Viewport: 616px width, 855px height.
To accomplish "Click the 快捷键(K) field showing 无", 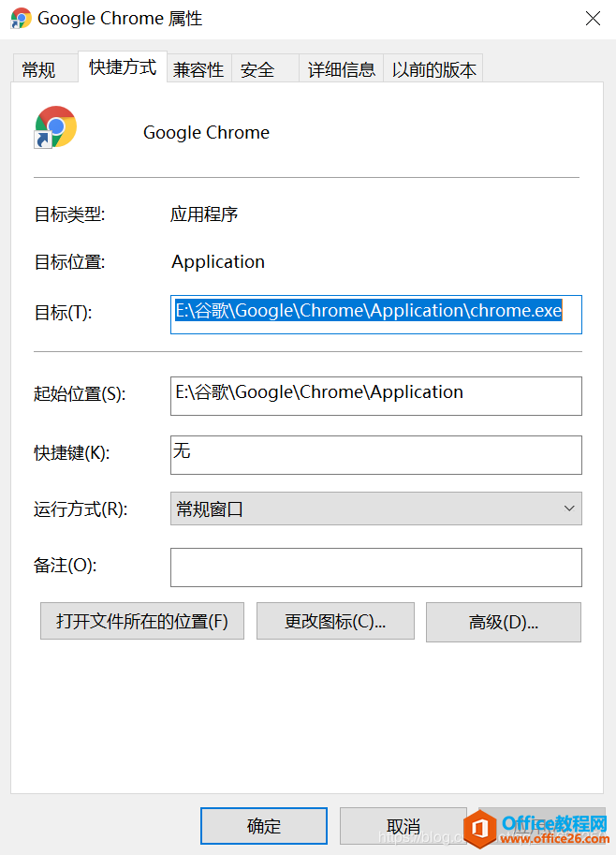I will [375, 454].
